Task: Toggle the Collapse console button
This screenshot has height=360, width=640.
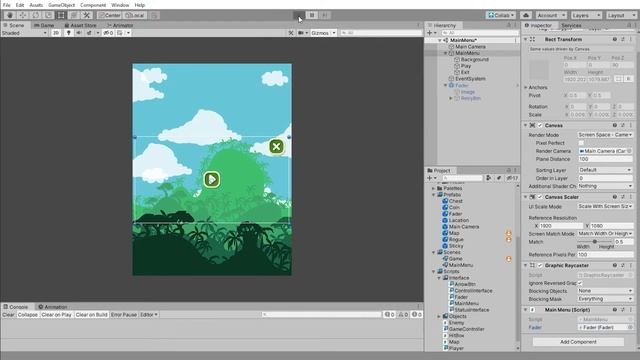Action: click(28, 315)
